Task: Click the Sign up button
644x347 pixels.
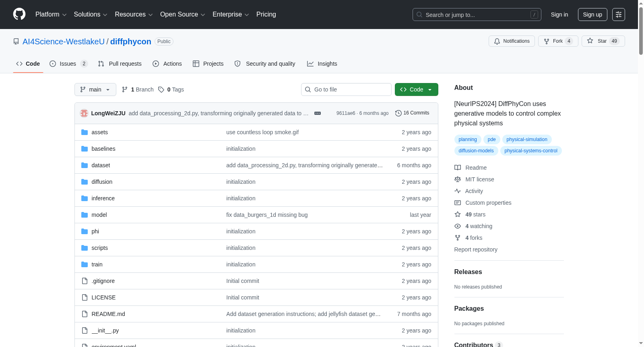Action: [x=592, y=15]
